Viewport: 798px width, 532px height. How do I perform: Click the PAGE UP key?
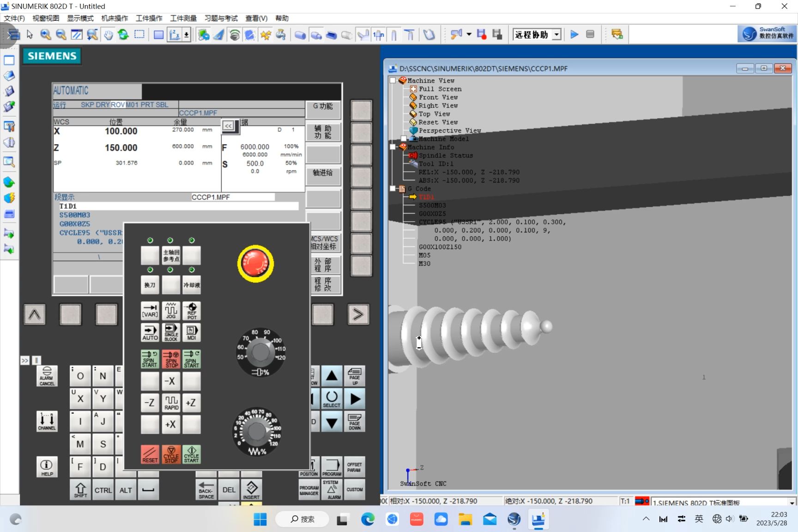point(354,376)
